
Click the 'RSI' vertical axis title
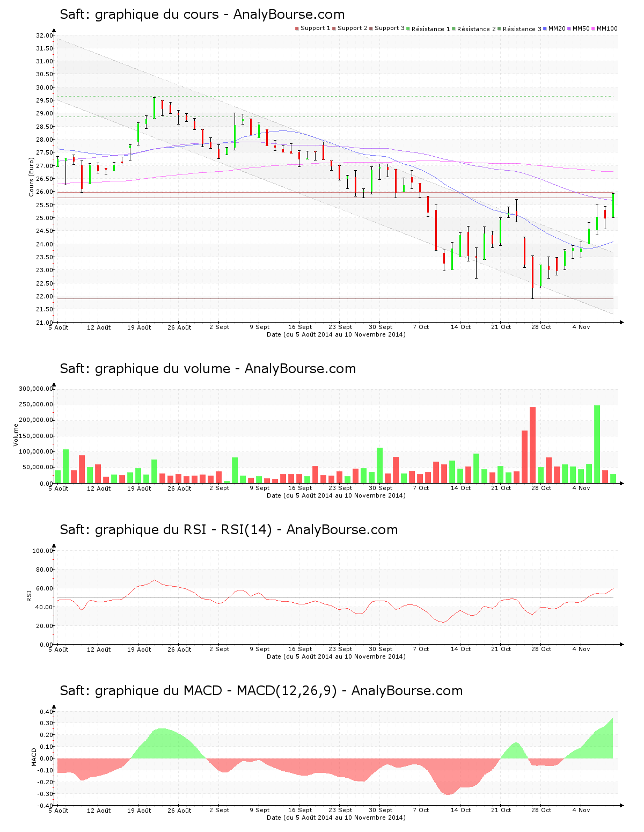point(30,595)
